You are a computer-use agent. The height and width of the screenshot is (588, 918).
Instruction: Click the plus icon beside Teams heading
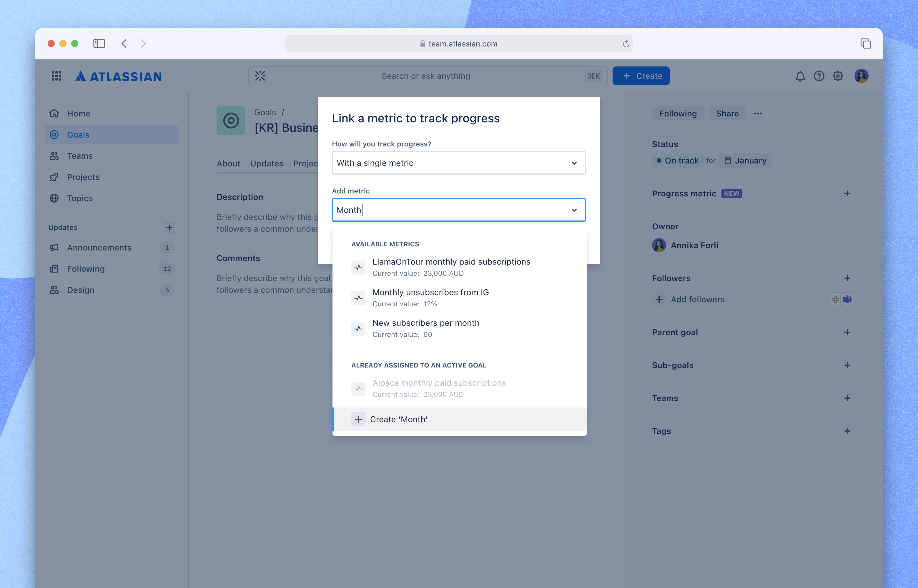tap(847, 398)
